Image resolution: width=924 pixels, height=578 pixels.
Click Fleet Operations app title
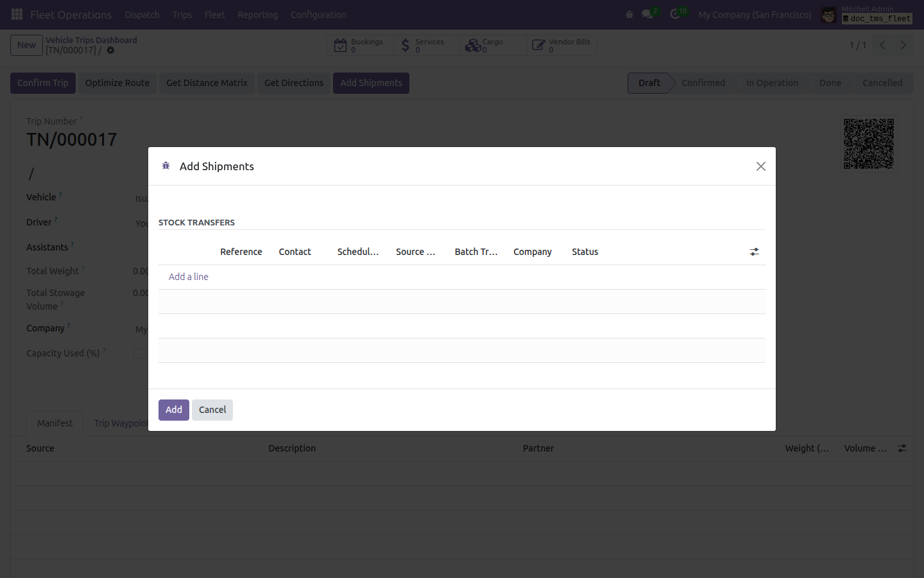coord(71,15)
